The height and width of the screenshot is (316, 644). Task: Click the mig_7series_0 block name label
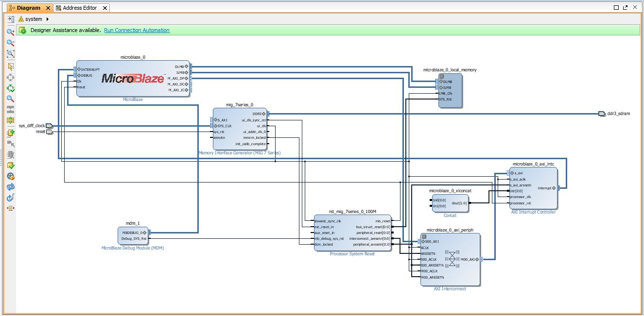240,104
